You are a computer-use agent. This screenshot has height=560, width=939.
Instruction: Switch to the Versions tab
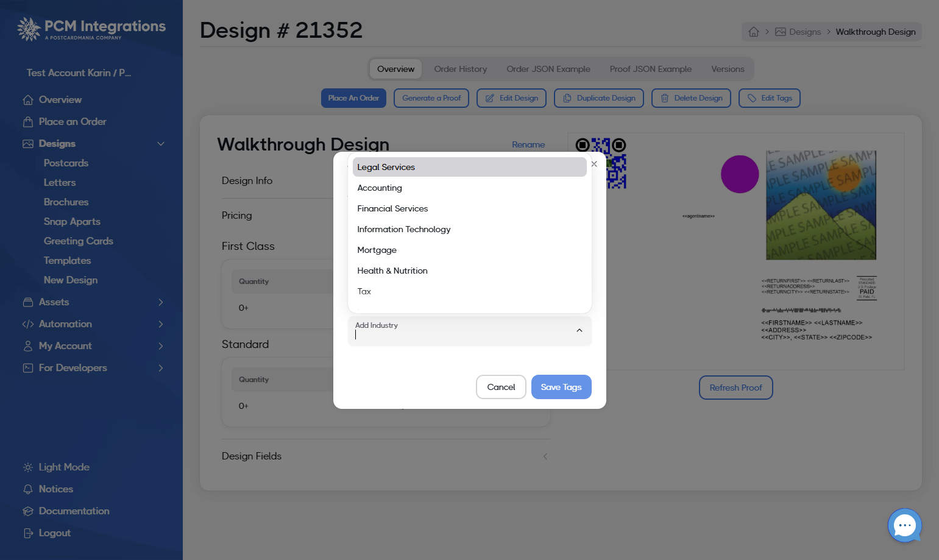click(728, 69)
